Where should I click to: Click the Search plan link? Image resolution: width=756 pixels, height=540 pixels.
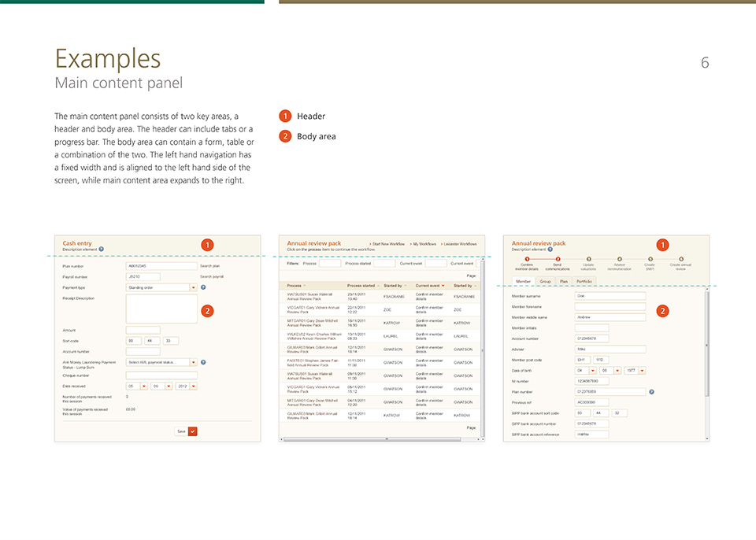click(209, 266)
